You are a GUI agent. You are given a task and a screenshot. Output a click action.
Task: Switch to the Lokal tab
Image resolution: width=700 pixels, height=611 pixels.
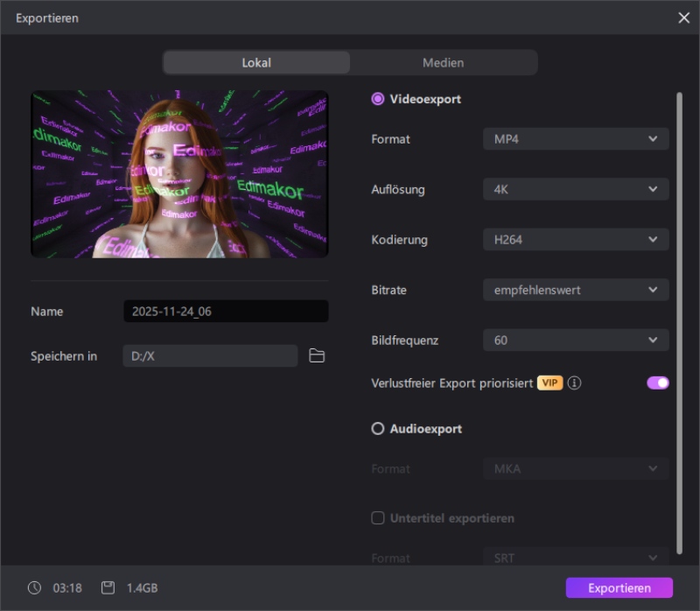256,62
